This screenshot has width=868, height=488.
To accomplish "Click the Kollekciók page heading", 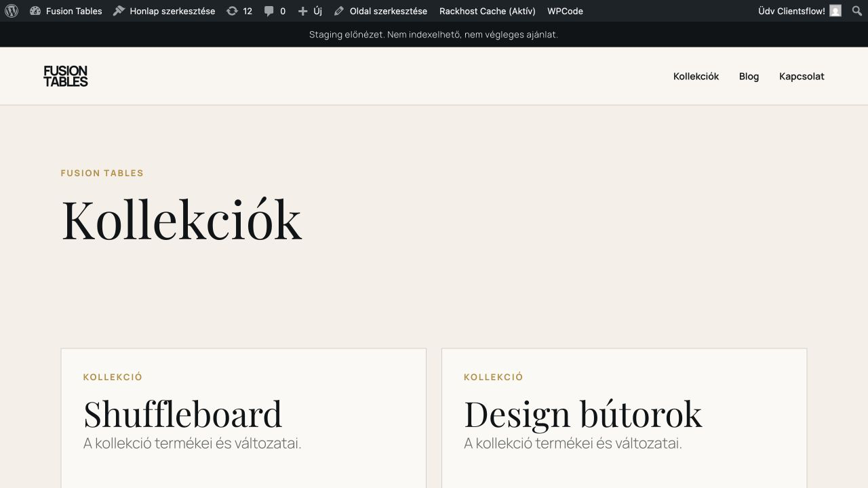I will pyautogui.click(x=181, y=218).
